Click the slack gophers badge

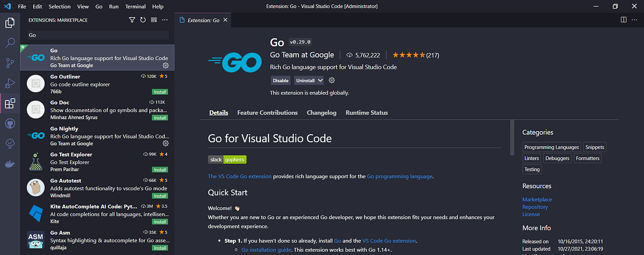(x=227, y=159)
